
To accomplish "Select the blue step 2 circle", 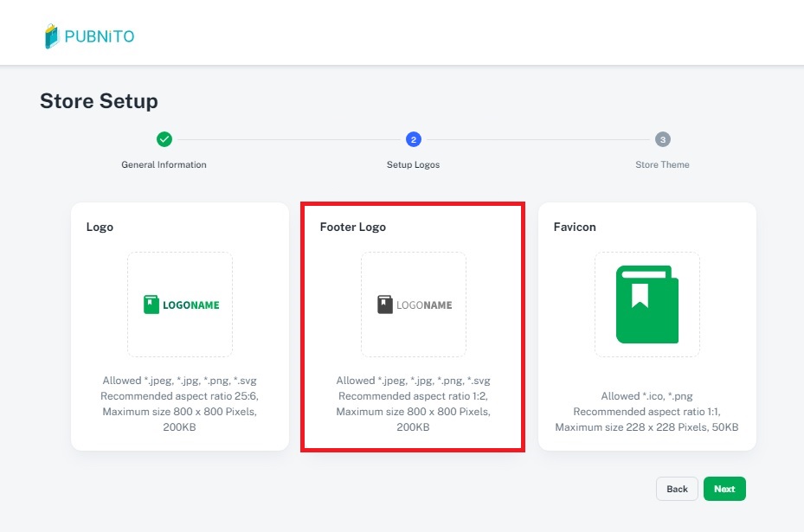I will [x=413, y=139].
